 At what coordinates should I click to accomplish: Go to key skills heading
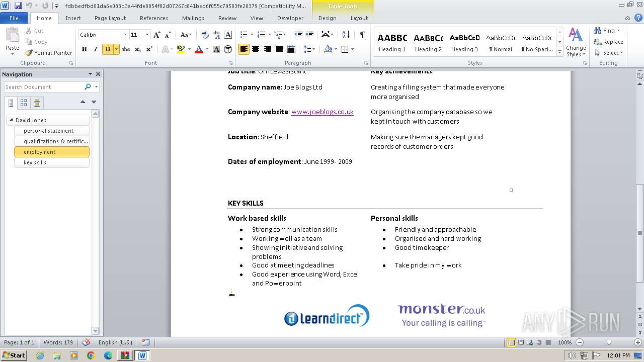[x=52, y=162]
